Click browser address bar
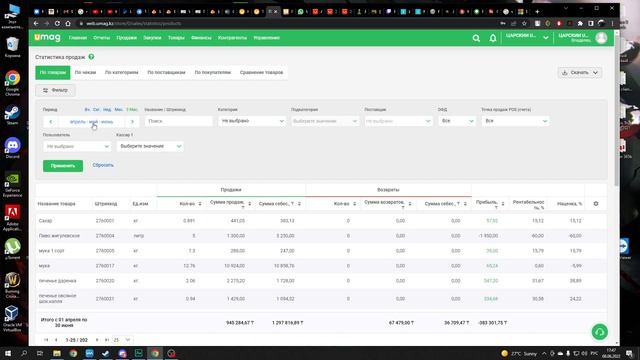Viewport: 640px width, 360px height. coord(286,24)
